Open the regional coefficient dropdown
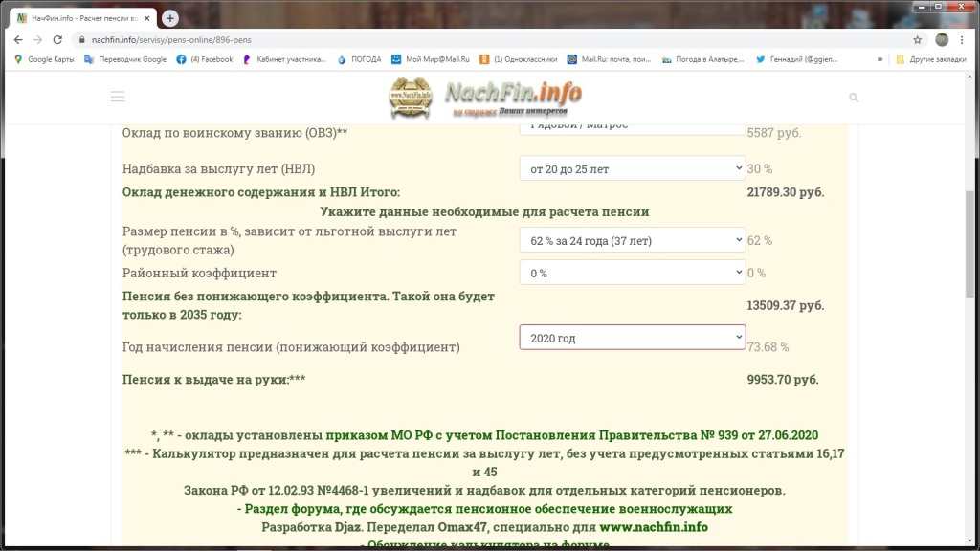Image resolution: width=980 pixels, height=551 pixels. click(x=632, y=273)
